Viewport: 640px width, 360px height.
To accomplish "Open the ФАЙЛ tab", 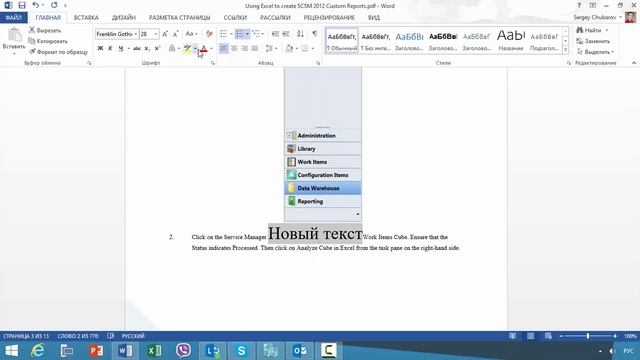I will 13,18.
